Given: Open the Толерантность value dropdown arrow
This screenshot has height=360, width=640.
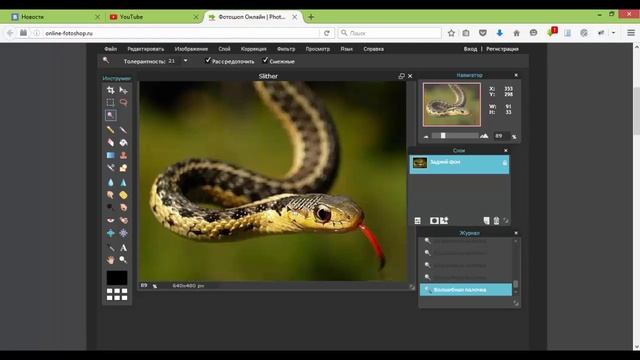Looking at the screenshot, I should [x=185, y=61].
